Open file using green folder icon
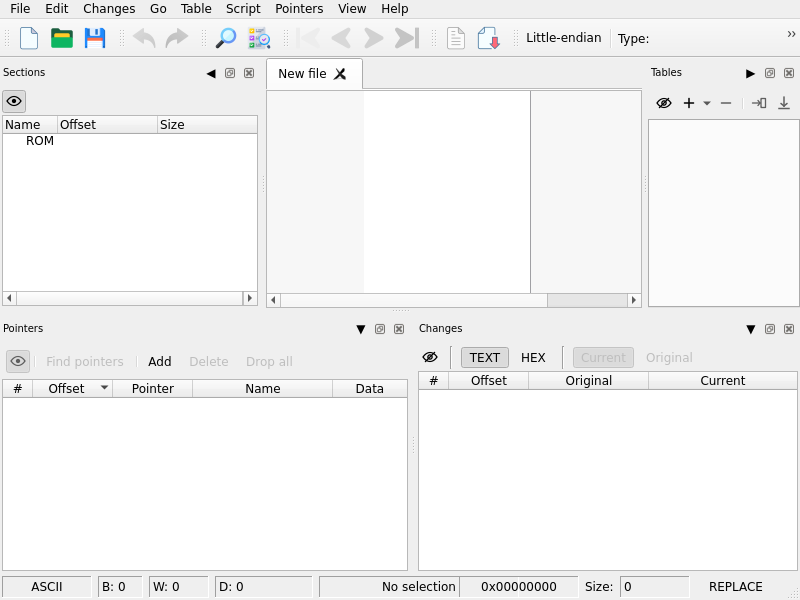 pos(62,38)
